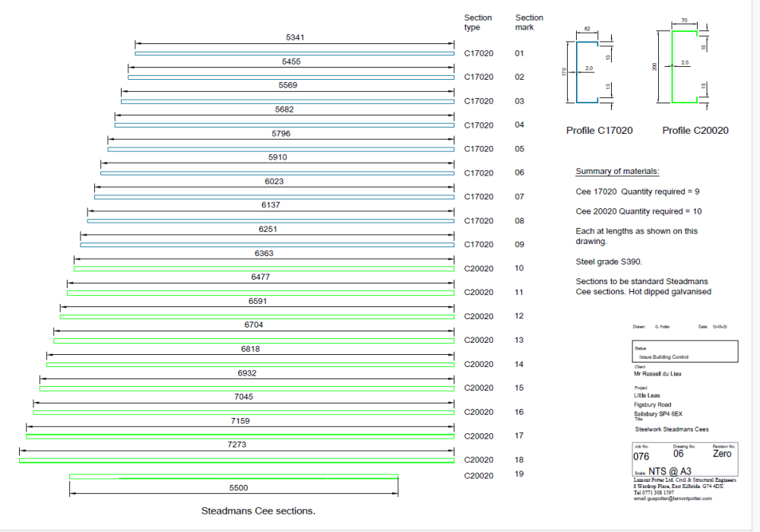Click the 5341 dimension label
This screenshot has width=760, height=532.
(x=295, y=37)
